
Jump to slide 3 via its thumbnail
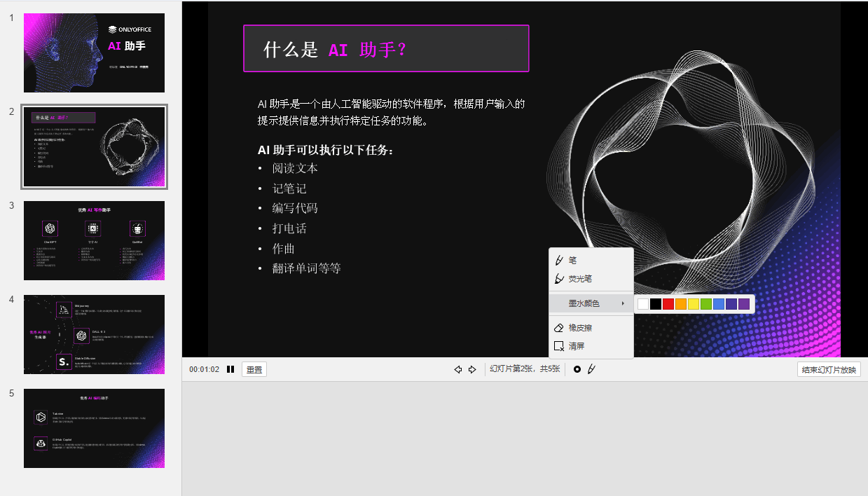tap(94, 240)
